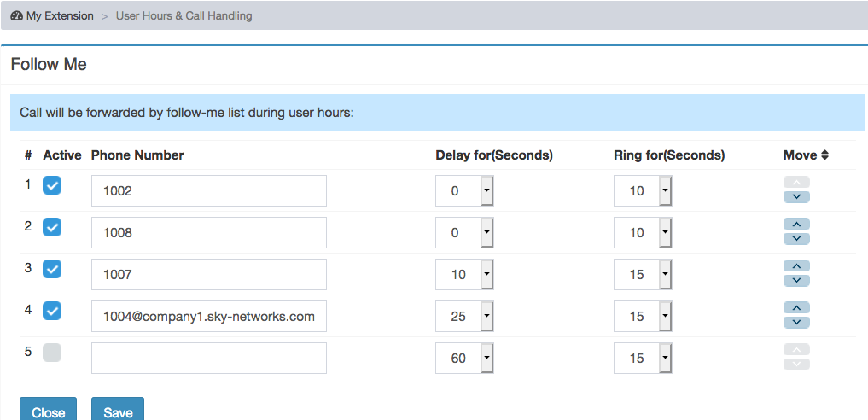The height and width of the screenshot is (420, 868).
Task: Move row 4 sky-networks entry down
Action: (x=796, y=322)
